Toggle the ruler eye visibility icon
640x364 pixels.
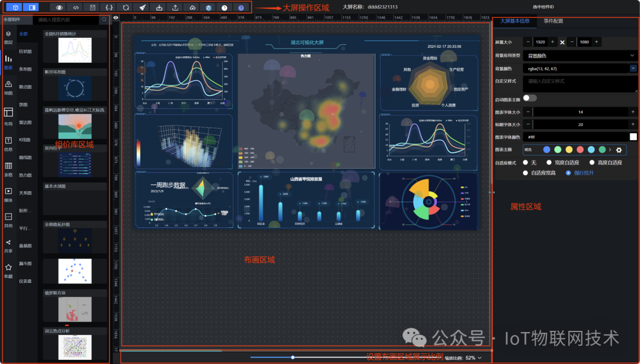(x=116, y=18)
